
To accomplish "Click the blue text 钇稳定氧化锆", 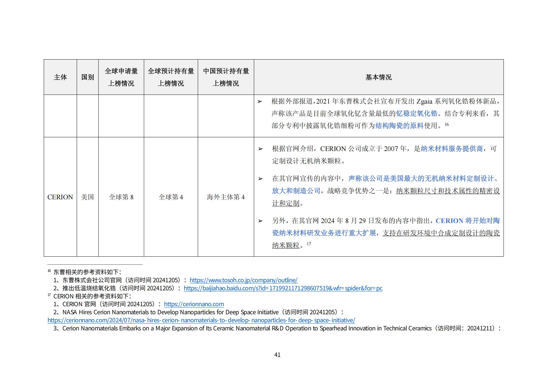I will (x=417, y=114).
